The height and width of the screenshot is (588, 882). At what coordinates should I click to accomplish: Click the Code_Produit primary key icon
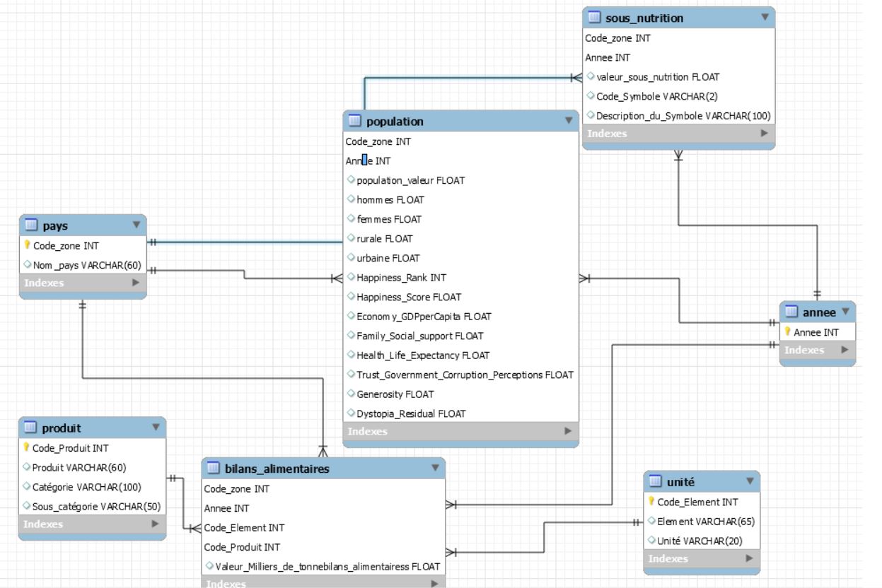pos(27,448)
